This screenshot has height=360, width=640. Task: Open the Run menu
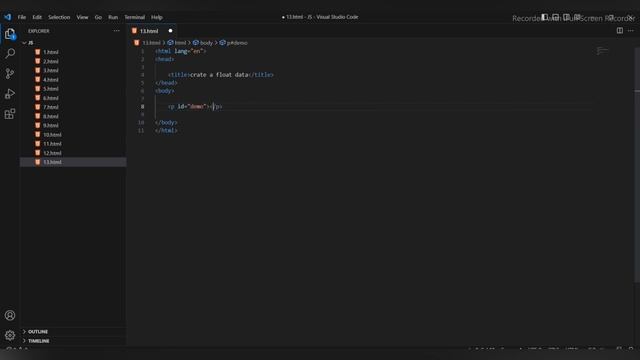point(113,17)
